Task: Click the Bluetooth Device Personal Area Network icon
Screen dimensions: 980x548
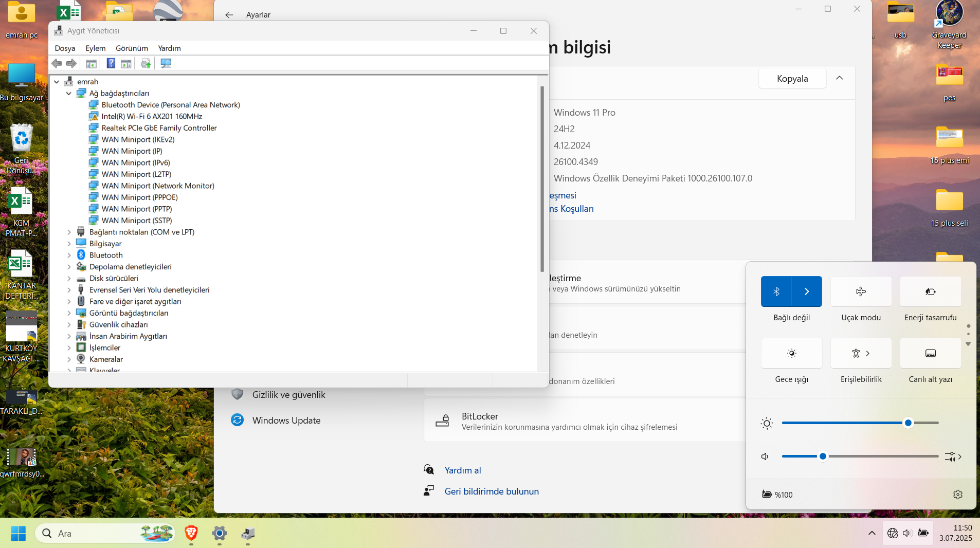Action: [x=94, y=105]
